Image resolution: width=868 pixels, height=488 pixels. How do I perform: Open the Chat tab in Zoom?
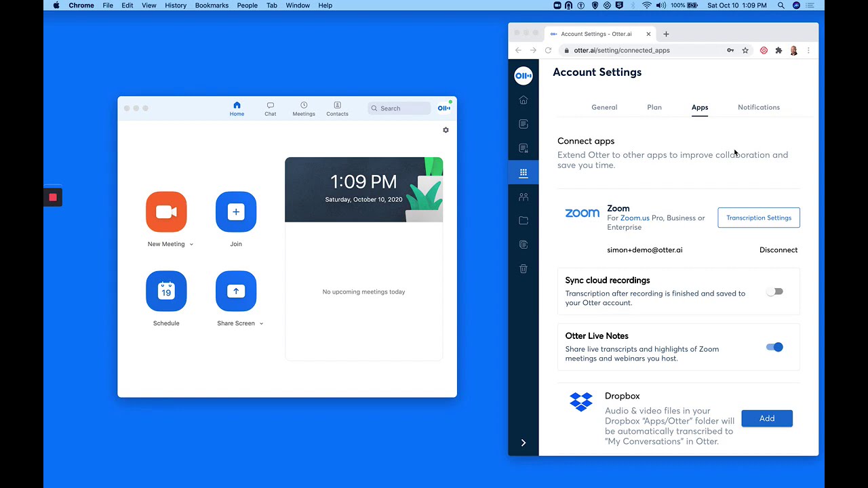[x=271, y=109]
